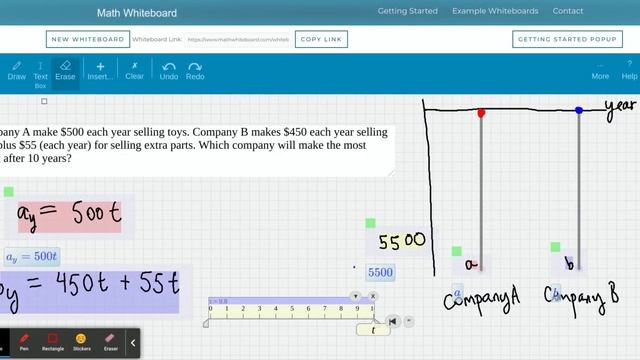Open the Stickers tool

[81, 342]
